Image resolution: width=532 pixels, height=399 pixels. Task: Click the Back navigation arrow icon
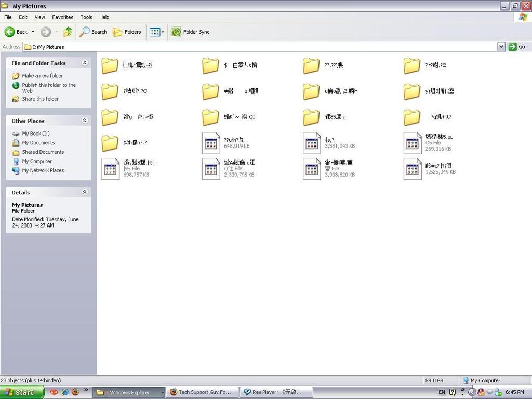[10, 32]
